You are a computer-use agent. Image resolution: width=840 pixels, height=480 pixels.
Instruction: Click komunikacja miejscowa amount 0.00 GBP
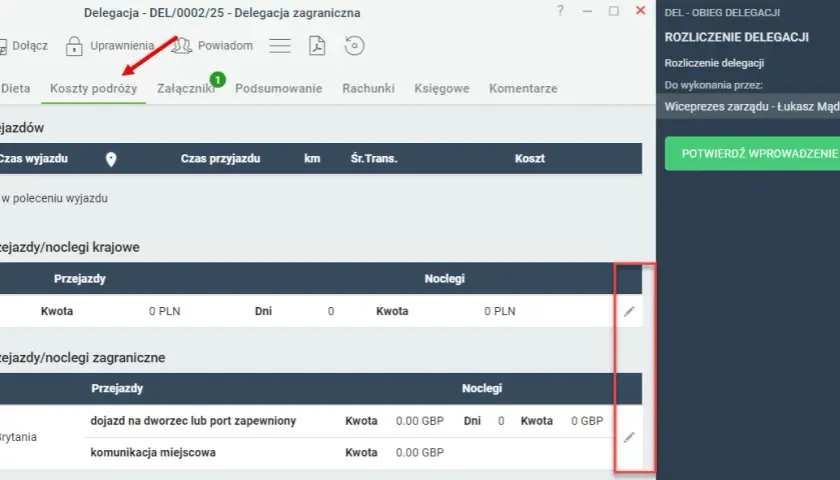click(420, 453)
